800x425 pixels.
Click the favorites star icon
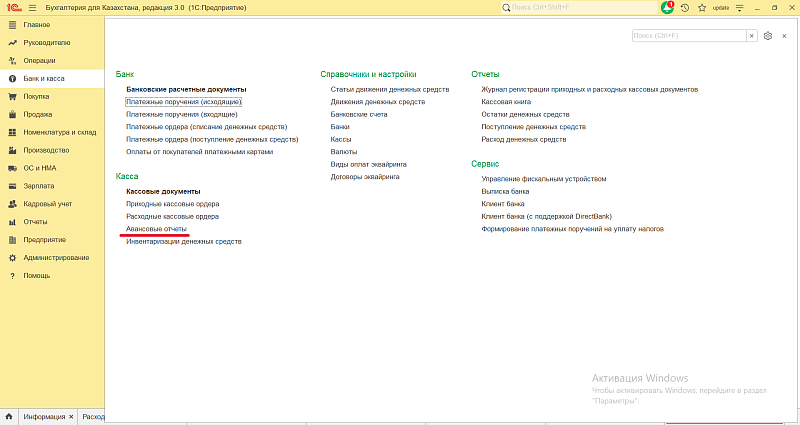(x=701, y=7)
